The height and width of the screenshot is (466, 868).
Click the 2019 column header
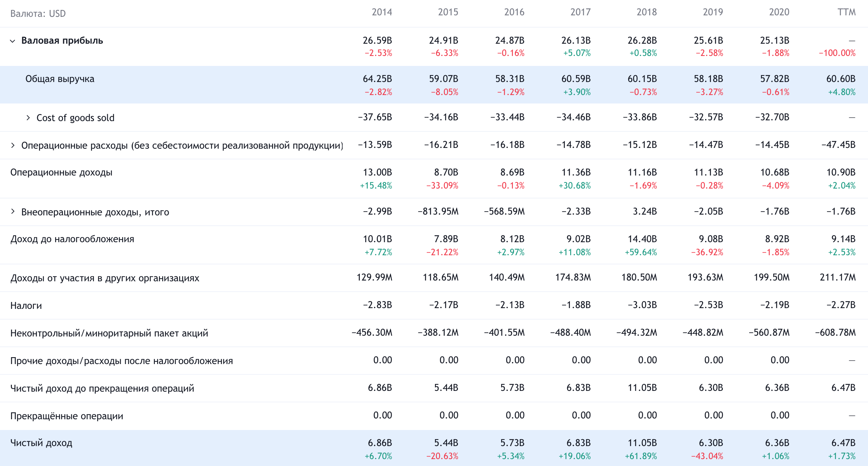tap(713, 12)
